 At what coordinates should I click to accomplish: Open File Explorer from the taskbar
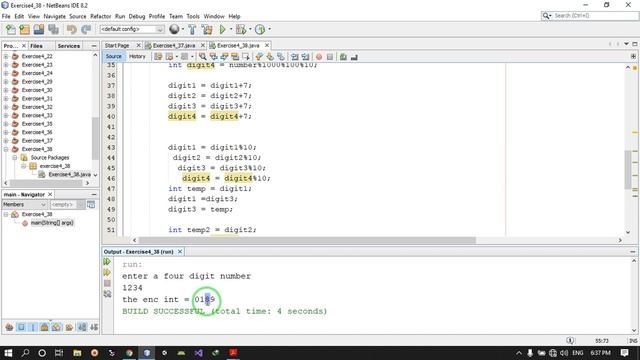click(77, 353)
